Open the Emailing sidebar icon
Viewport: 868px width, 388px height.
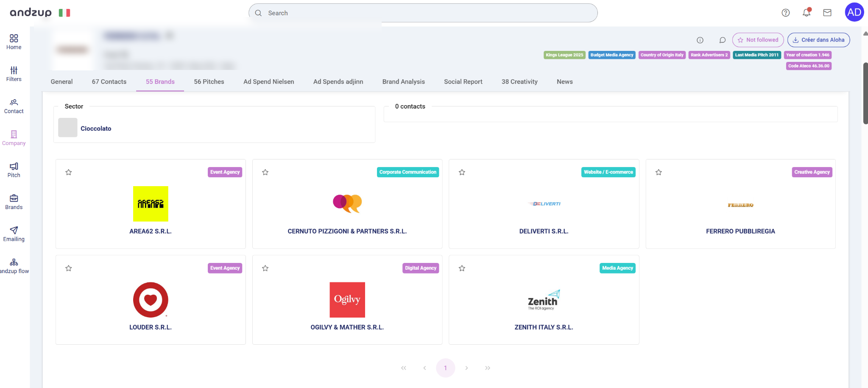pos(14,234)
